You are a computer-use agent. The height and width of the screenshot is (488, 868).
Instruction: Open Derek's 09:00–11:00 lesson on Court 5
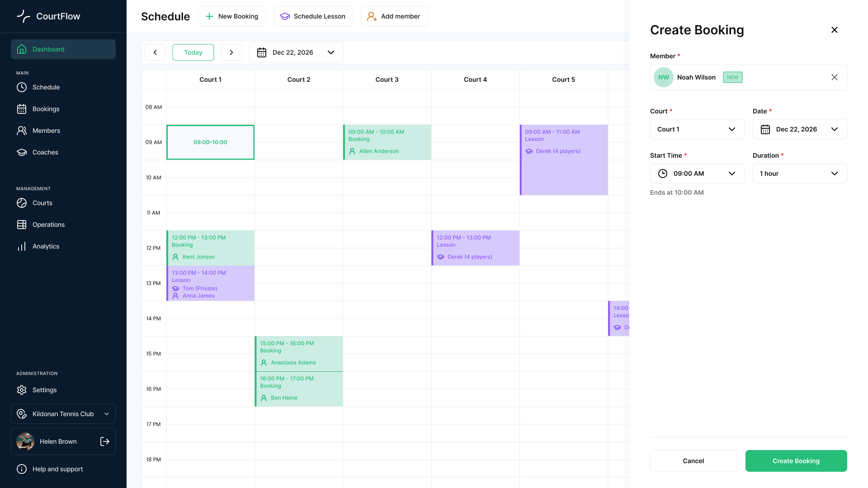pos(564,160)
